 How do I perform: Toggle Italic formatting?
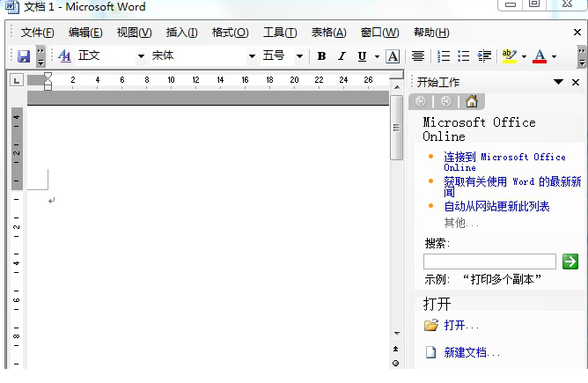pos(342,56)
